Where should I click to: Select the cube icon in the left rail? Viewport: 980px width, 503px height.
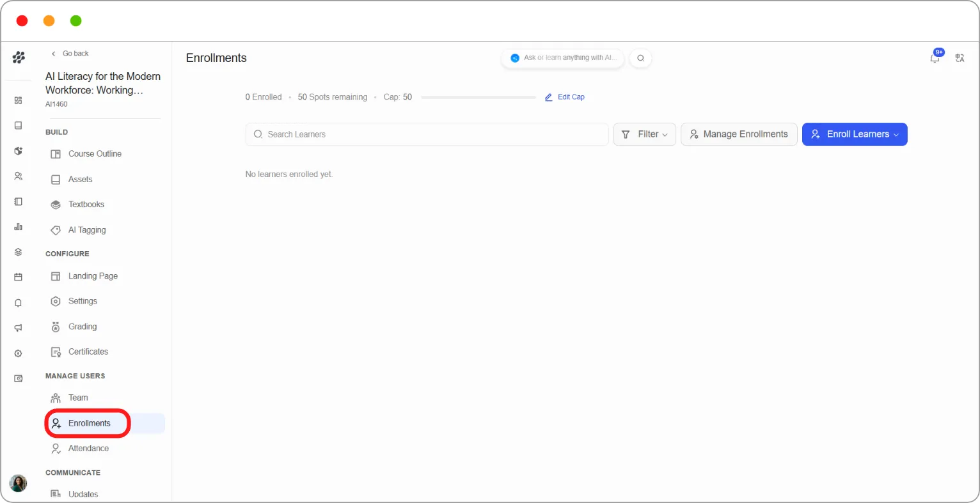coord(18,151)
